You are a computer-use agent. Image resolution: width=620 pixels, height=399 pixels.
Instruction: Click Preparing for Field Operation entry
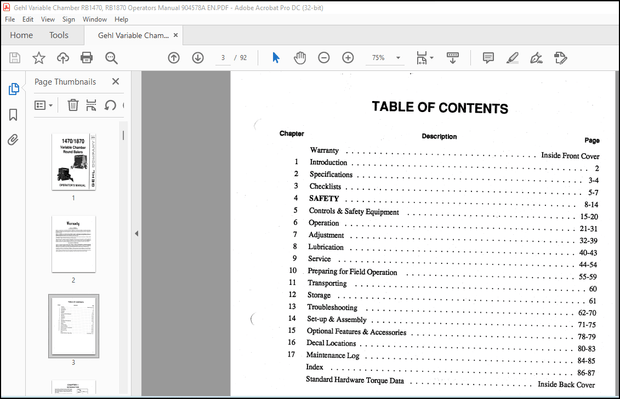coord(352,272)
